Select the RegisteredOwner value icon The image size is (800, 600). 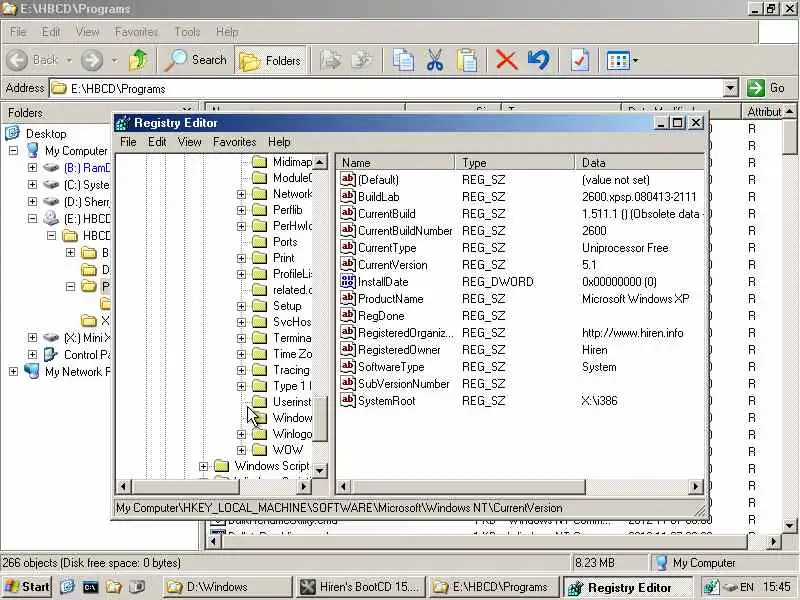click(347, 349)
